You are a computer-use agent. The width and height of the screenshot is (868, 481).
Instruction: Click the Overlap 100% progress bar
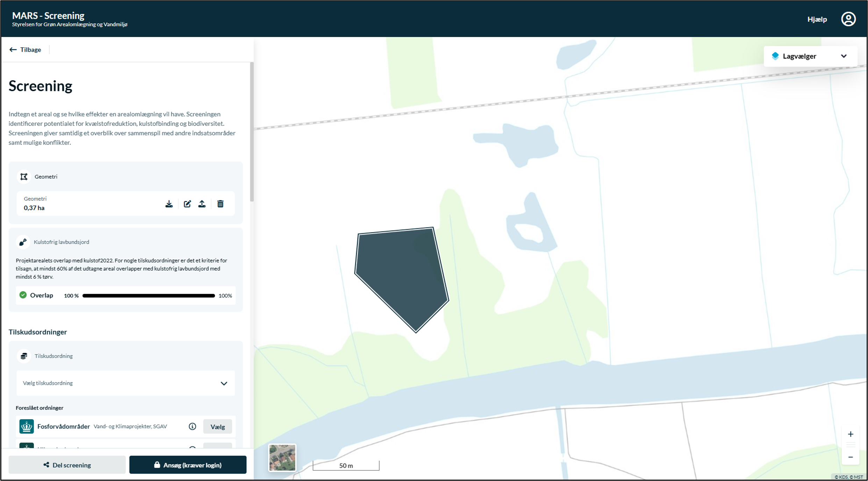(x=149, y=296)
